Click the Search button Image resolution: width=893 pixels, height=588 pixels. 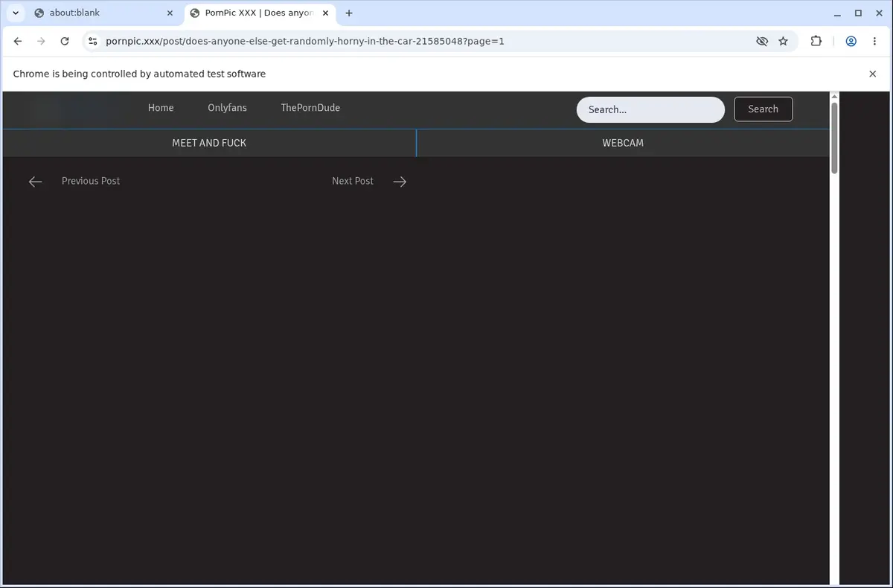[x=764, y=109]
